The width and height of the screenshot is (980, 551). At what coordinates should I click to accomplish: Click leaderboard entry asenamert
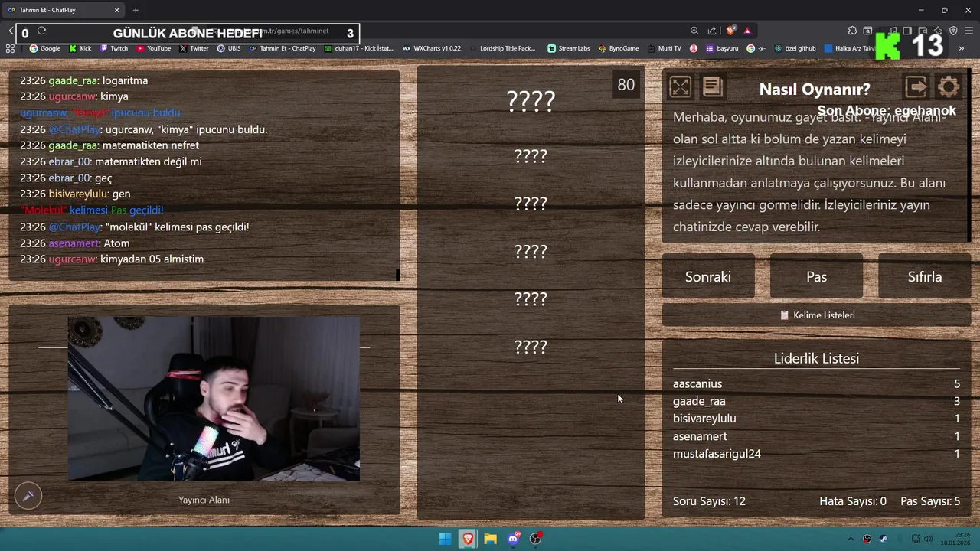click(x=700, y=436)
